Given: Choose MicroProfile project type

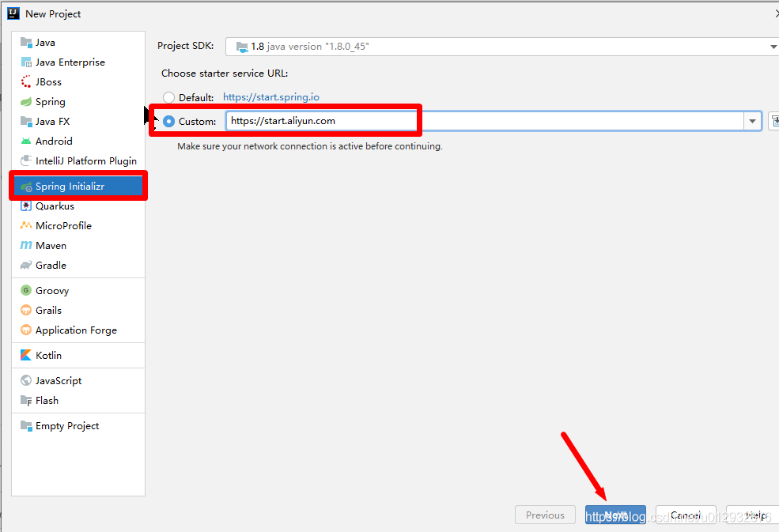Looking at the screenshot, I should (78, 225).
